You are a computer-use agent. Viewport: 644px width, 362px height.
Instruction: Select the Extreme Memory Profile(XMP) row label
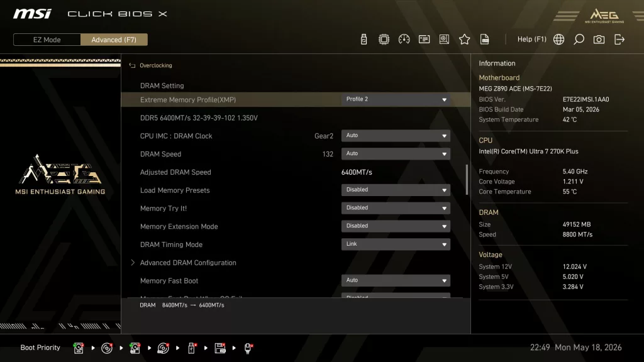click(187, 100)
